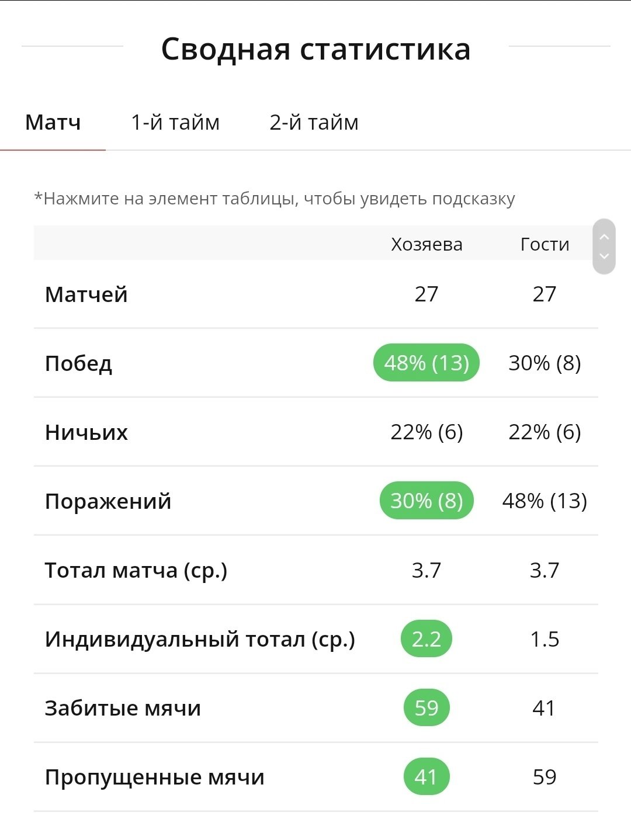Click the down chevron in scroll widget
Viewport: 631px width, 840px height.
pyautogui.click(x=604, y=256)
